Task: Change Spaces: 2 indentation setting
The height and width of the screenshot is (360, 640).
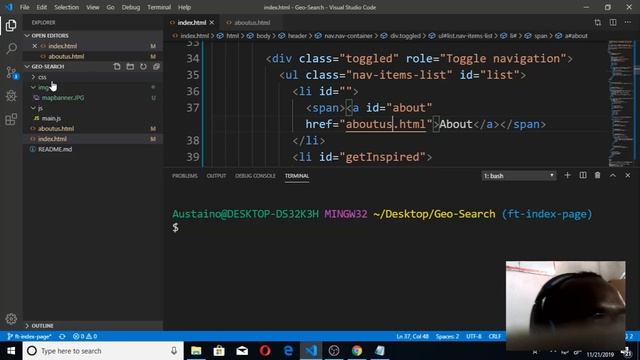Action: (x=447, y=336)
